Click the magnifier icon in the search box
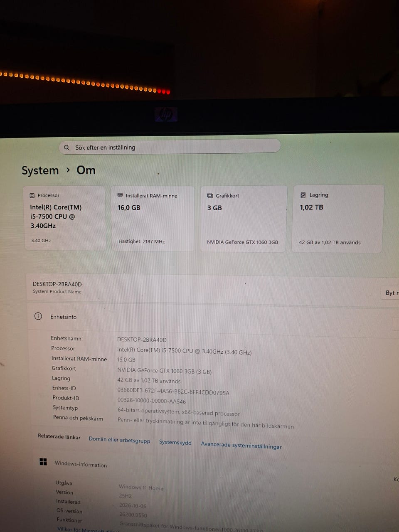The height and width of the screenshot is (532, 399). coord(66,148)
